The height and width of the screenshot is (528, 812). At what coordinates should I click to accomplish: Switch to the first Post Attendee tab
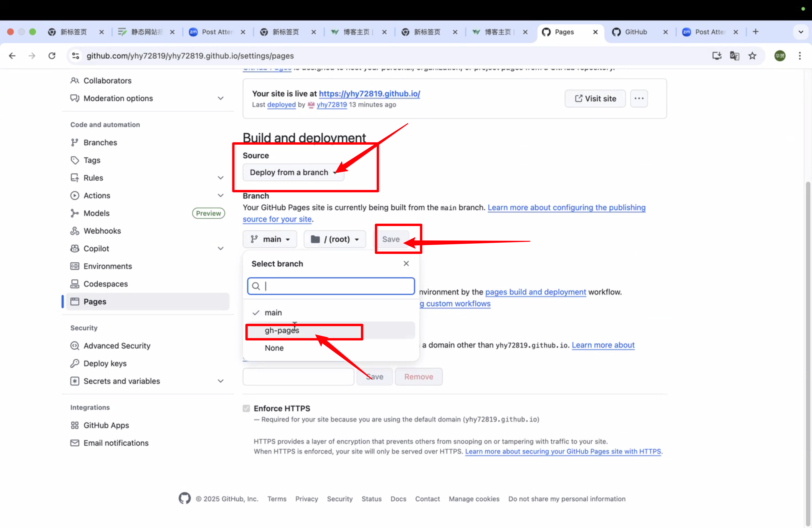point(217,32)
